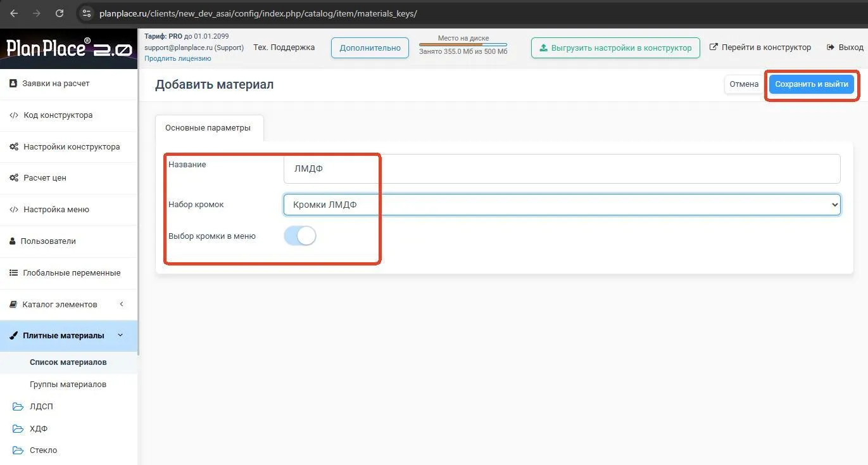This screenshot has height=465, width=868.
Task: Click gears icon beside Настройки конструктора
Action: pyautogui.click(x=14, y=147)
